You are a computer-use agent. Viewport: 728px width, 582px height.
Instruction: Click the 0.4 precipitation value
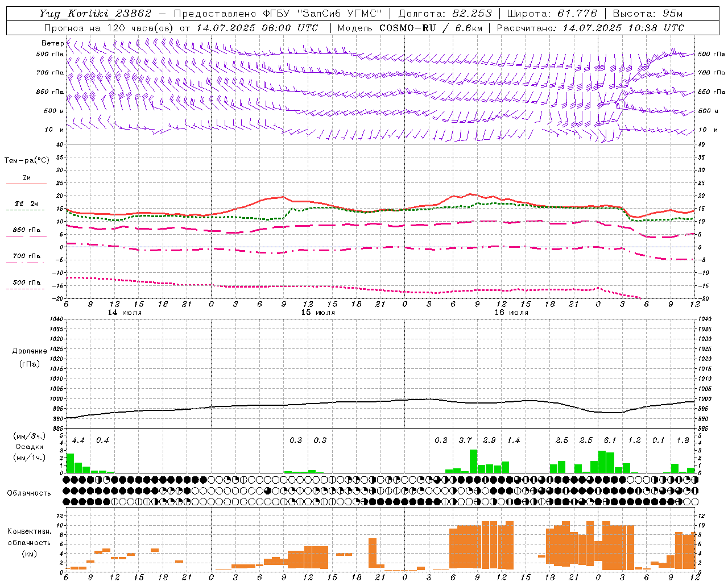[102, 440]
